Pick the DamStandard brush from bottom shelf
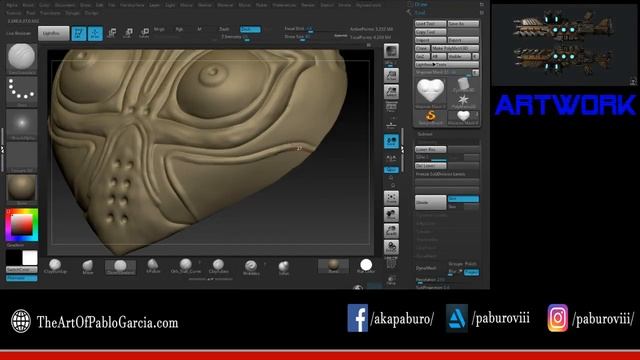640x360 pixels. coord(120,267)
